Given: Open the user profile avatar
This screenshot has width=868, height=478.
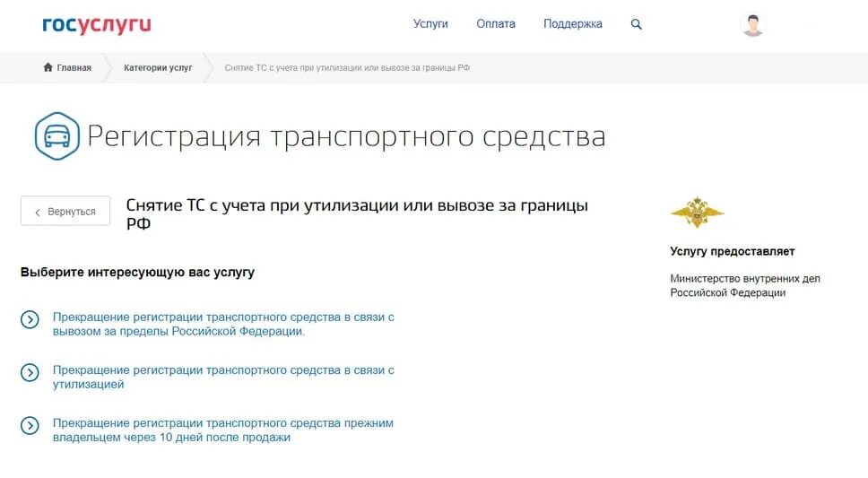Looking at the screenshot, I should click(x=753, y=25).
